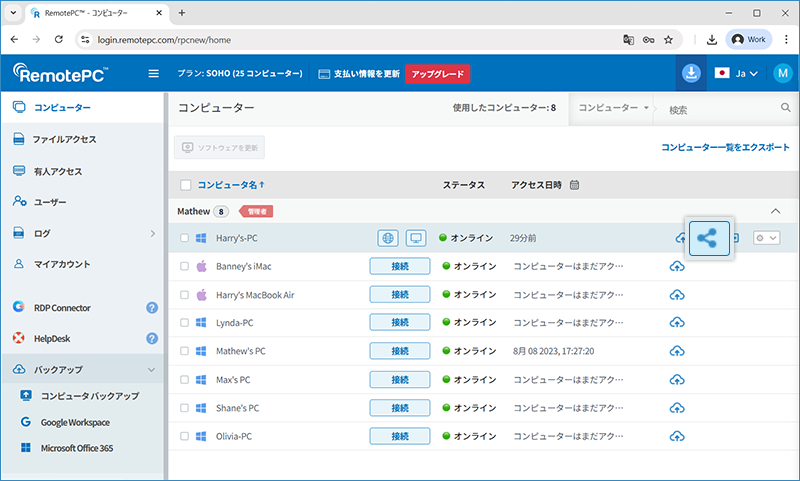800x481 pixels.
Task: Check the box for Olivia-PC
Action: click(x=185, y=436)
